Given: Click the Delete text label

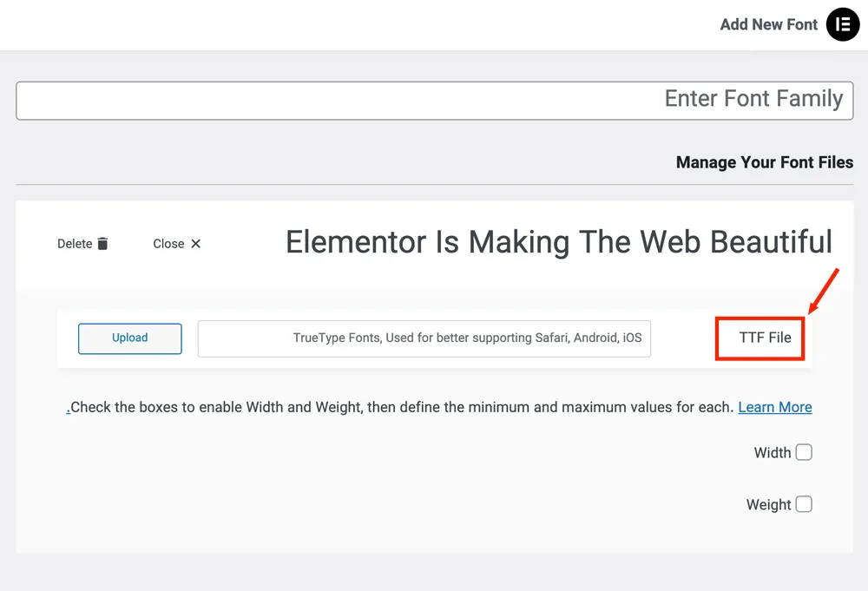Looking at the screenshot, I should (75, 244).
